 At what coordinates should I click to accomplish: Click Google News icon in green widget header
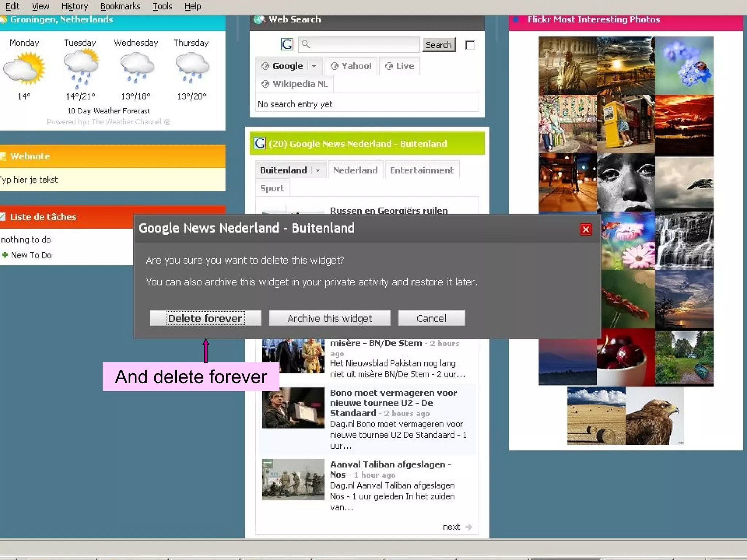[260, 143]
